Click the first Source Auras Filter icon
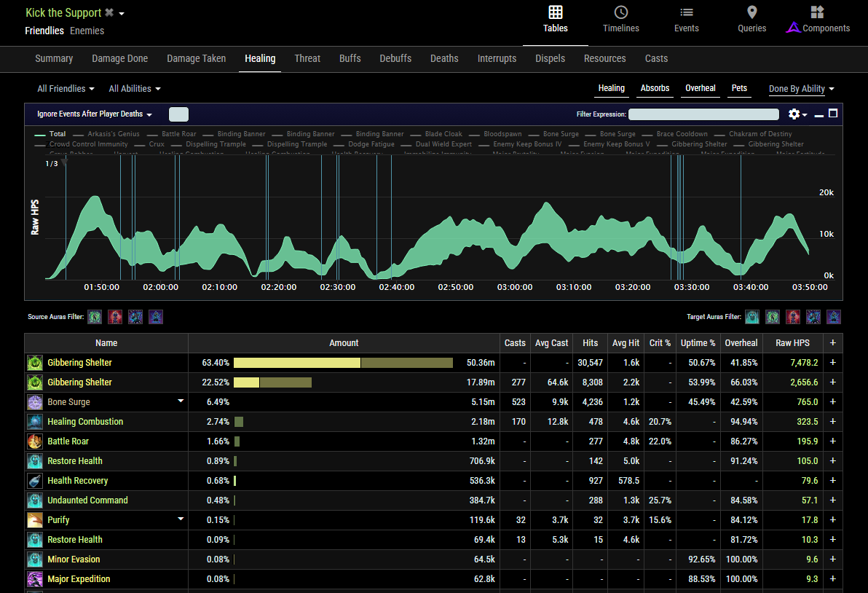This screenshot has height=593, width=868. (x=95, y=317)
